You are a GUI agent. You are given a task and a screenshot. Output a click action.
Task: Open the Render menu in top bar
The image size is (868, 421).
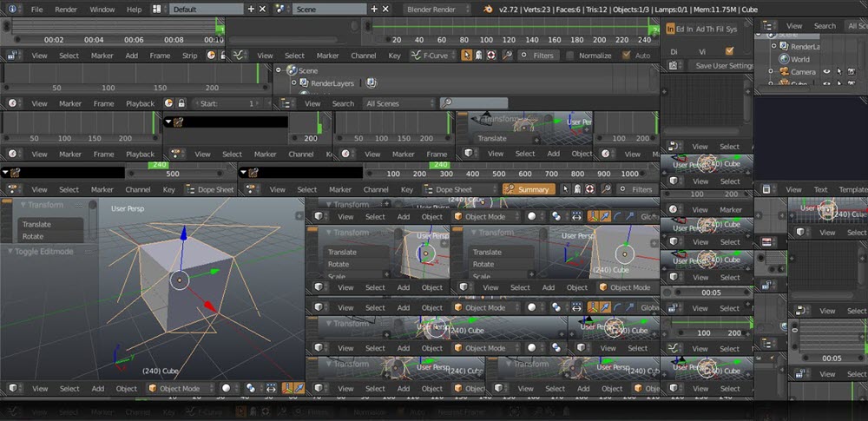pyautogui.click(x=66, y=9)
